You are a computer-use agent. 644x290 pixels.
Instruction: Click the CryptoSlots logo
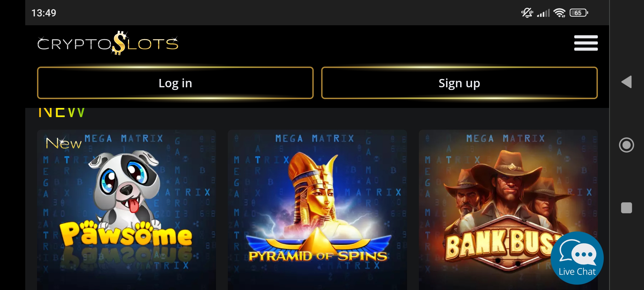pyautogui.click(x=108, y=43)
